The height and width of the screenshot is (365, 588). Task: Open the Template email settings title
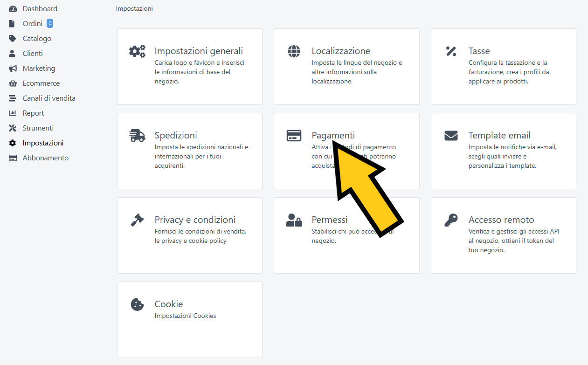(499, 136)
